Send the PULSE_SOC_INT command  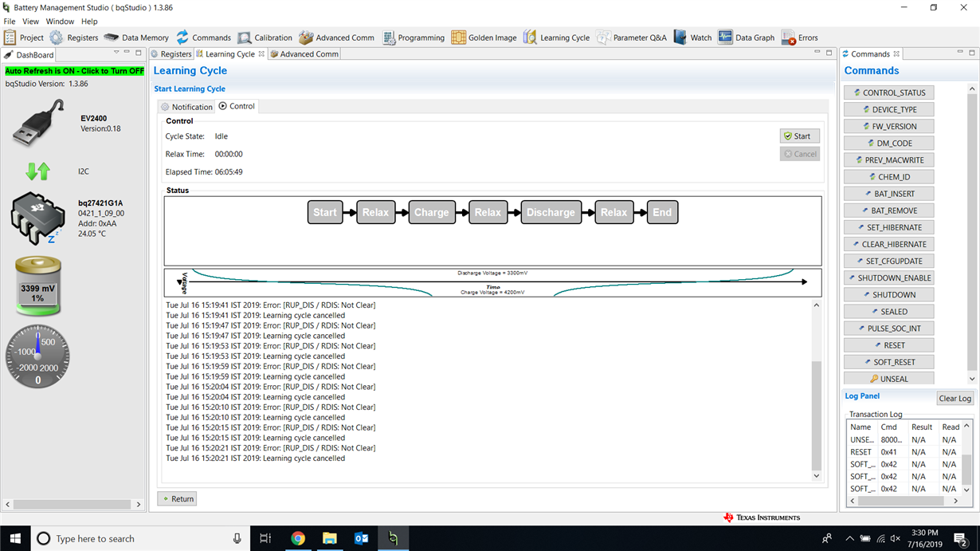click(x=889, y=329)
